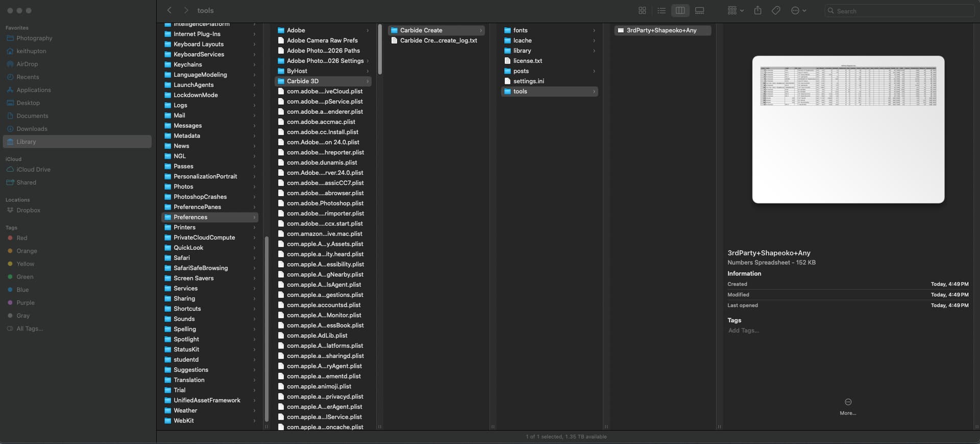Switch to icon view in toolbar
The image size is (980, 444).
tap(642, 11)
